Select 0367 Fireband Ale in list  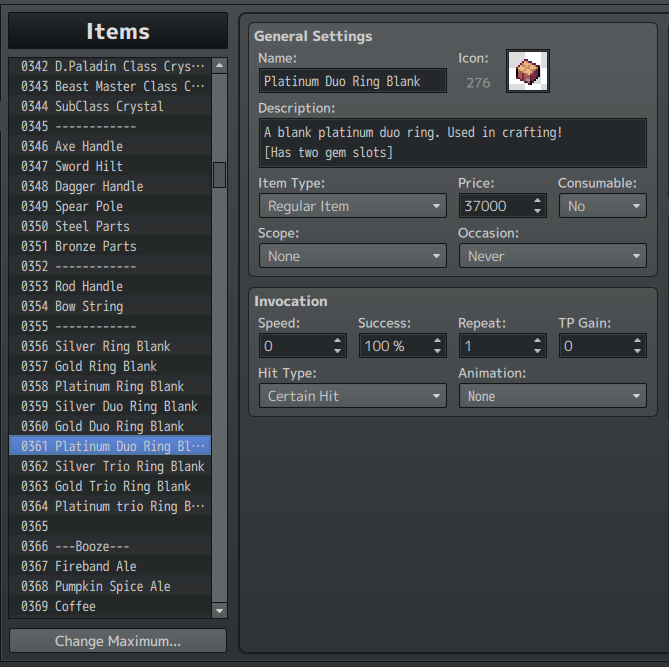click(x=110, y=566)
